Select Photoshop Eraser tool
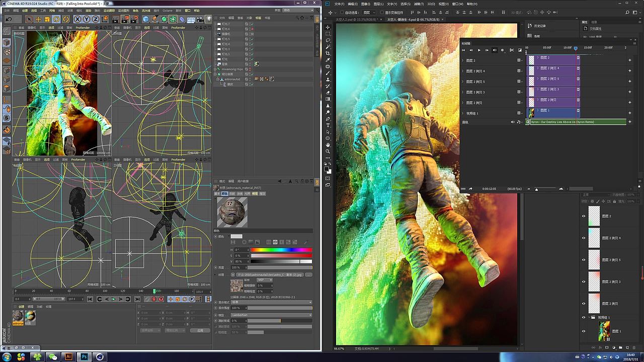The width and height of the screenshot is (644, 362). tap(328, 93)
